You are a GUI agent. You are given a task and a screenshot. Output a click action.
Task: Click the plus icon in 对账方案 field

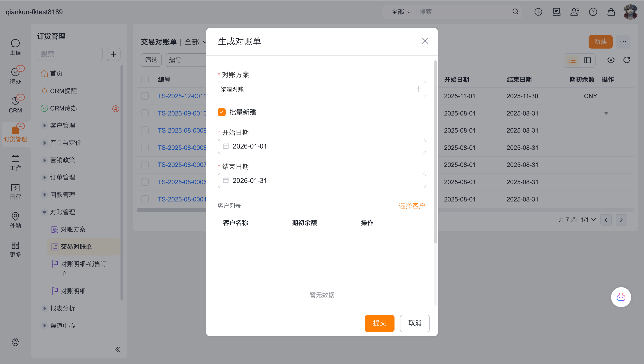point(418,89)
